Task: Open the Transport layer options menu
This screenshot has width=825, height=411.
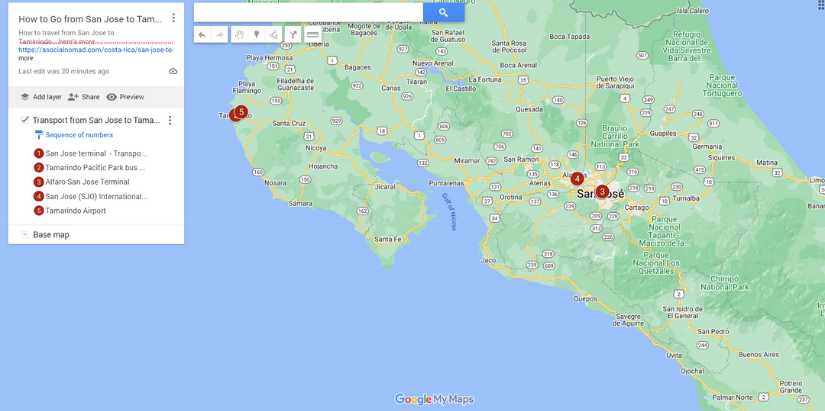Action: pos(170,120)
